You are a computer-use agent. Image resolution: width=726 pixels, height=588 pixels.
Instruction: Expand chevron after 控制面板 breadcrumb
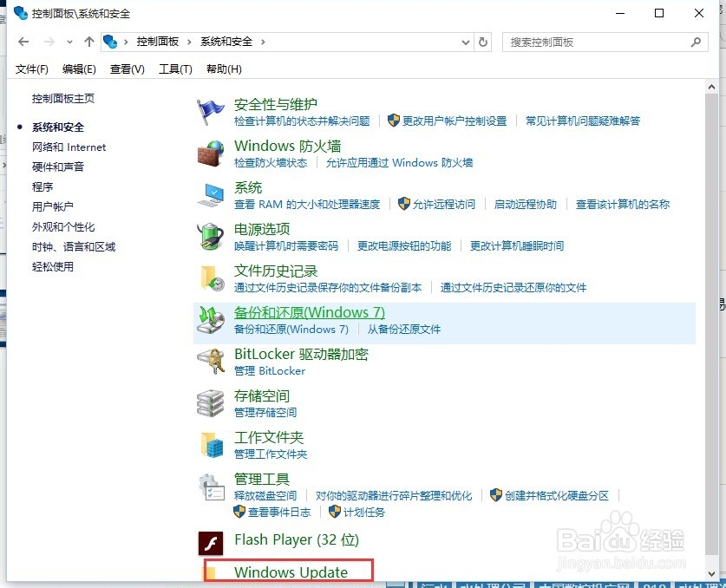[189, 42]
